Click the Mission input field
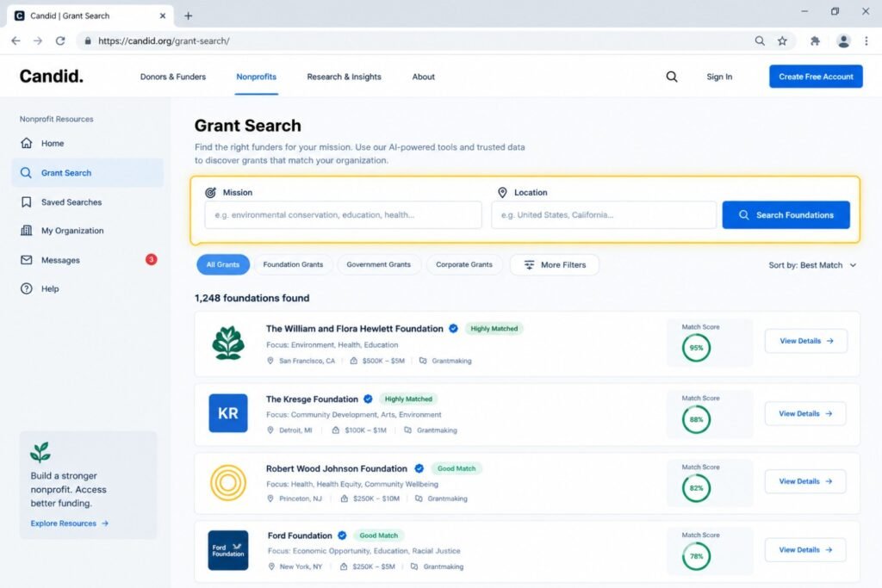 [x=343, y=214]
